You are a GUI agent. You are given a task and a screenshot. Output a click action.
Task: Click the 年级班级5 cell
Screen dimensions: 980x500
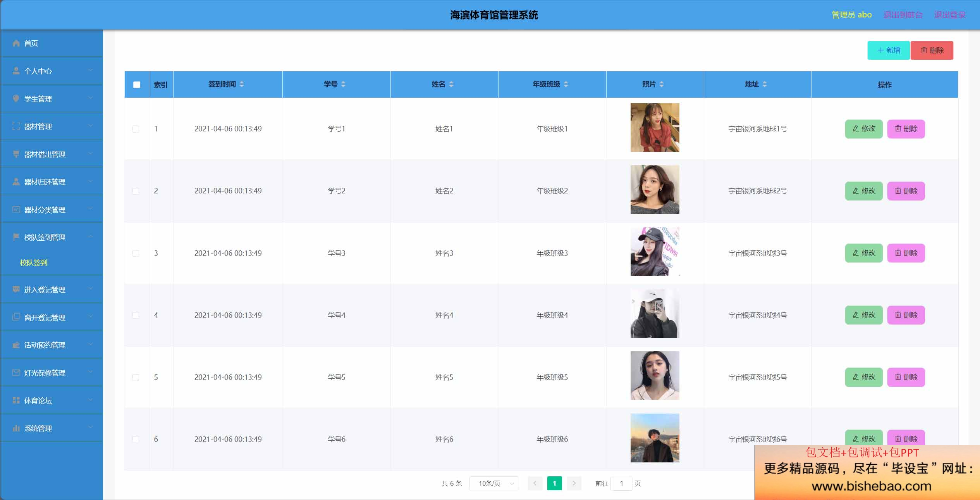point(552,377)
